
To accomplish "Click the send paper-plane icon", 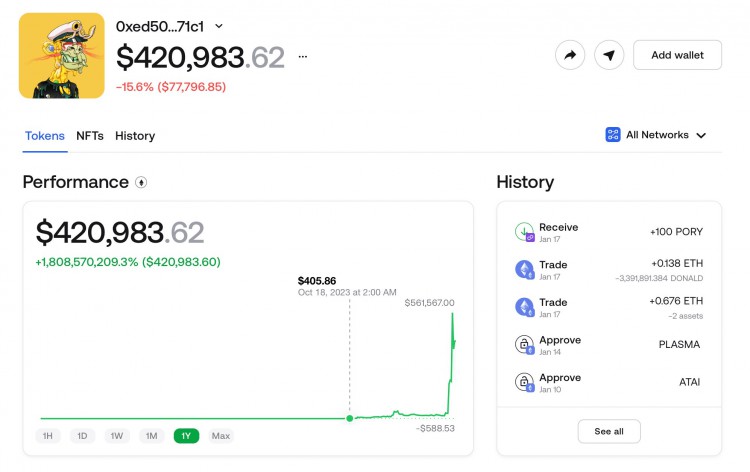I will (x=609, y=55).
